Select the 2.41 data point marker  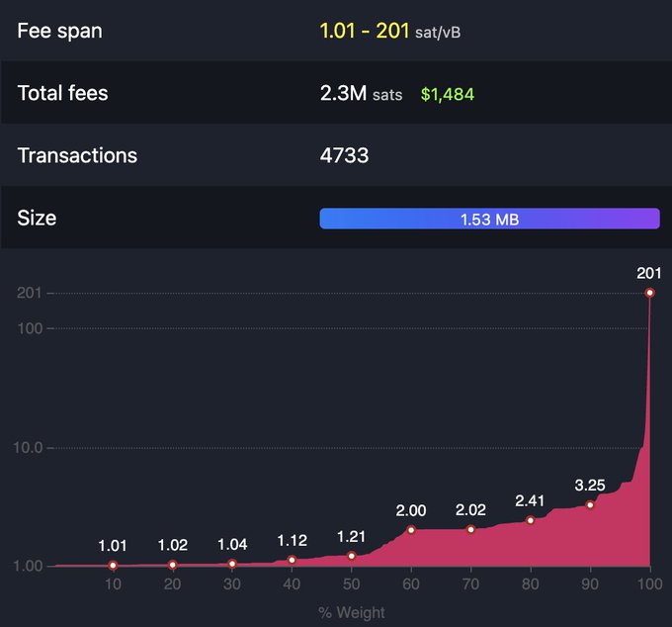(x=530, y=520)
